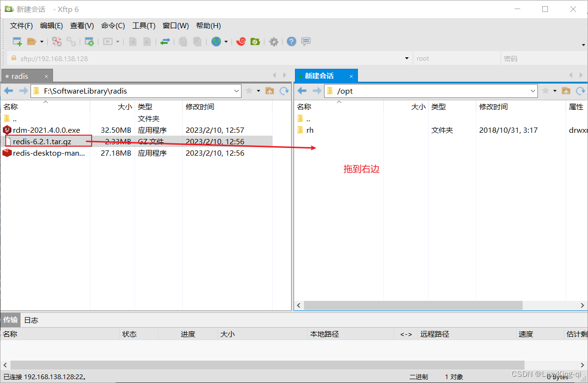This screenshot has height=383, width=588.
Task: Click the globe toolbar icon
Action: pos(216,42)
